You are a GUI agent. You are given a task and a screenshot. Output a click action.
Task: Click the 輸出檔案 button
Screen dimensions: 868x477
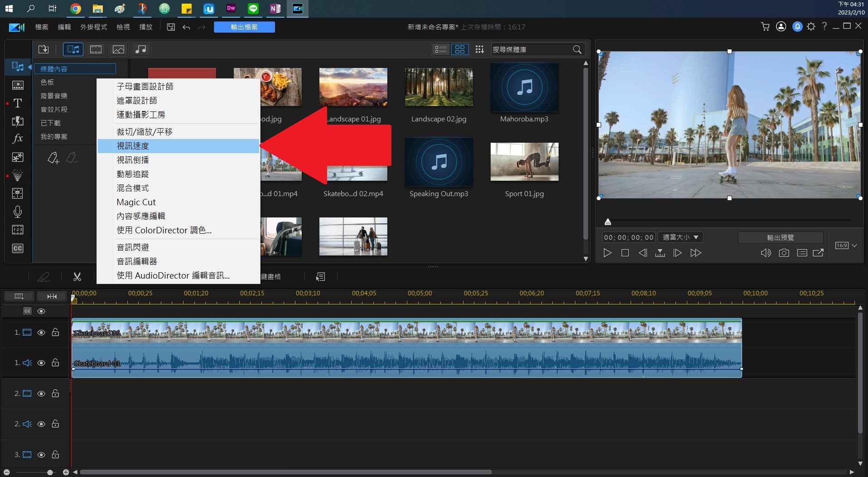tap(244, 27)
